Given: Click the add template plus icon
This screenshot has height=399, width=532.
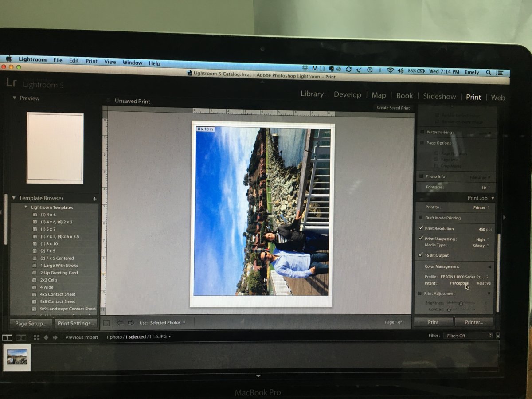Looking at the screenshot, I should click(94, 199).
